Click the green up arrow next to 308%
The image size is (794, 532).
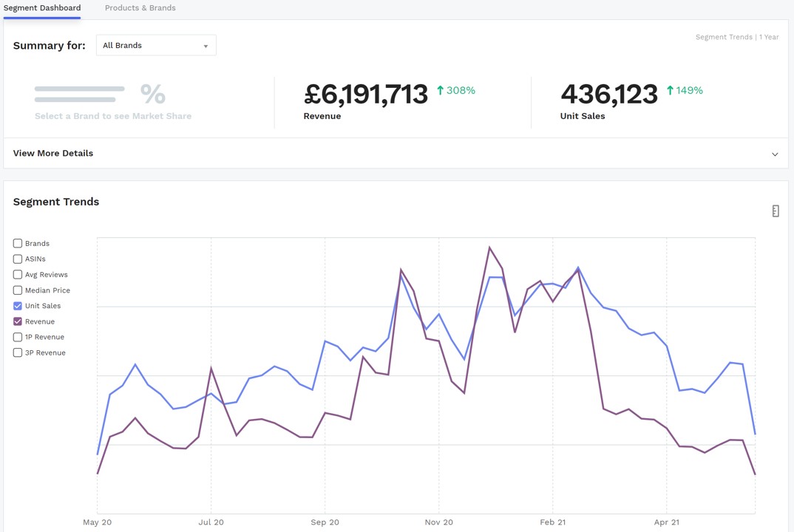point(441,90)
